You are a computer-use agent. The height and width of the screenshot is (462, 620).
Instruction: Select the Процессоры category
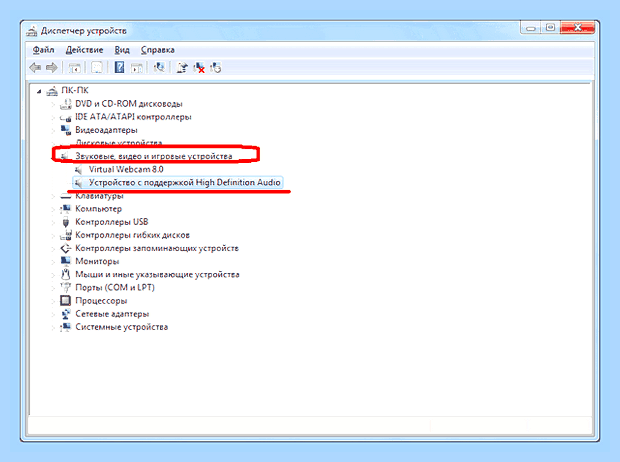tap(101, 301)
